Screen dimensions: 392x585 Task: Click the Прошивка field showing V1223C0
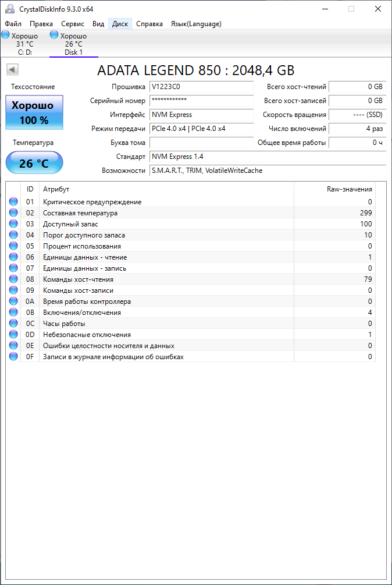(202, 87)
